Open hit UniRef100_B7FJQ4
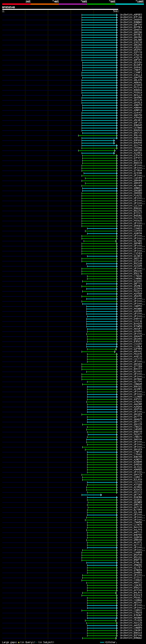This screenshot has width=146, height=644. tap(131, 17)
